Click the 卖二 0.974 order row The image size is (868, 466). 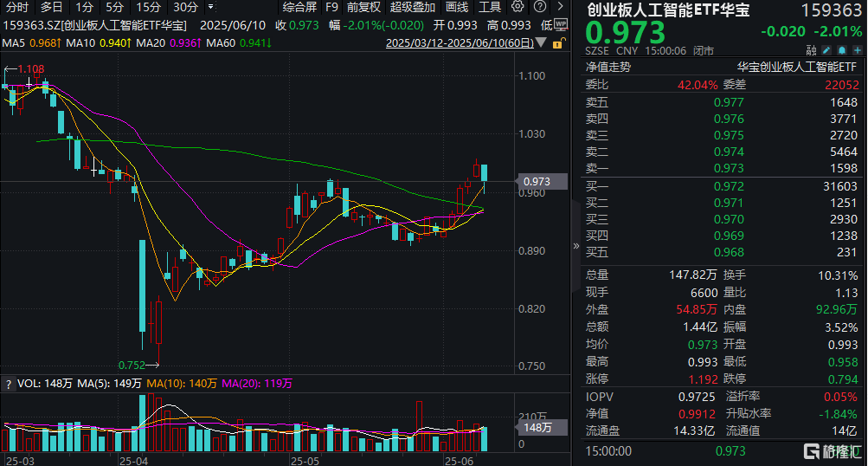(721, 152)
